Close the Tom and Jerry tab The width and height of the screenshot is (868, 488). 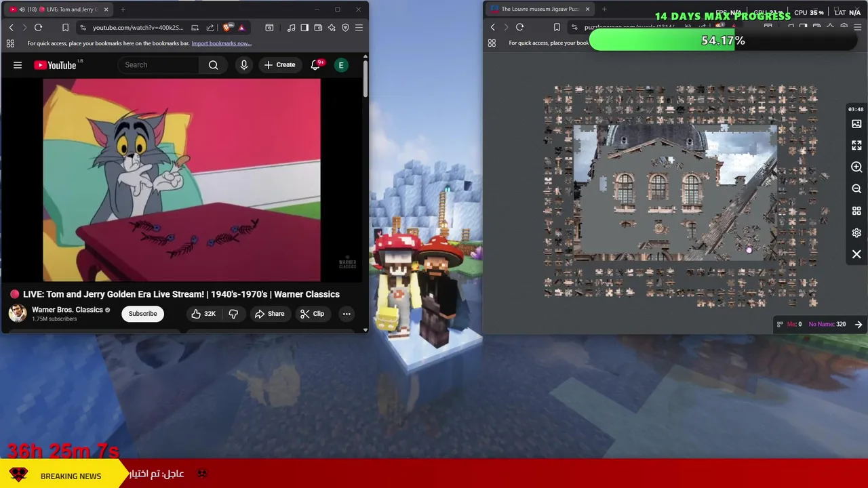coord(105,9)
